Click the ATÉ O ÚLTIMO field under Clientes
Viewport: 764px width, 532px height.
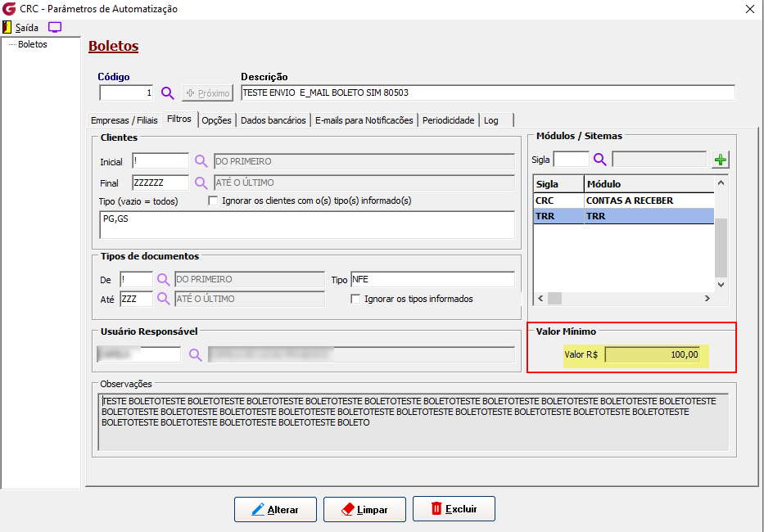point(364,183)
